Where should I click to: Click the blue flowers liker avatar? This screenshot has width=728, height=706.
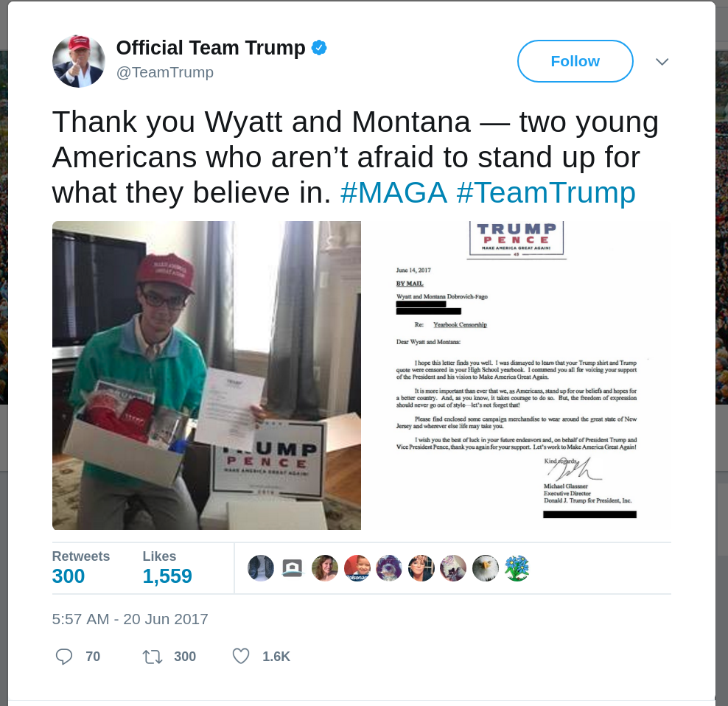coord(517,568)
